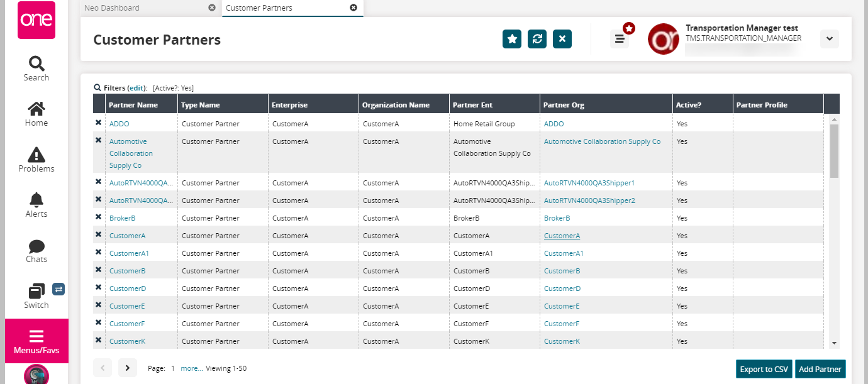
Task: Click the Search magnifier icon in sidebar
Action: (36, 64)
